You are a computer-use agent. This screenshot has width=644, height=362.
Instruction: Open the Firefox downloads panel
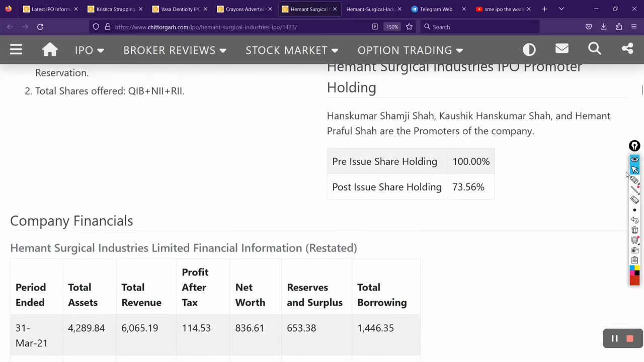(x=604, y=27)
